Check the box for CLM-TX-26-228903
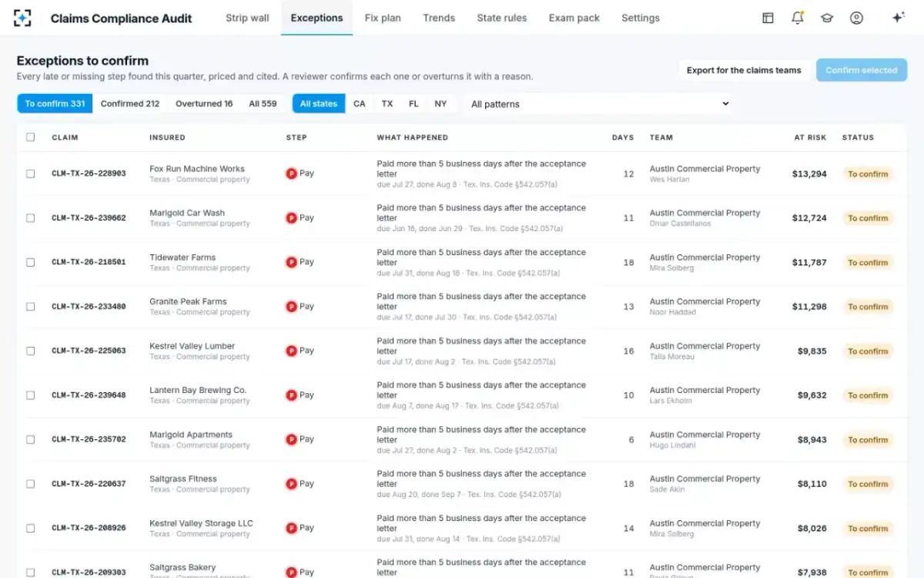Viewport: 924px width, 578px height. coord(31,173)
